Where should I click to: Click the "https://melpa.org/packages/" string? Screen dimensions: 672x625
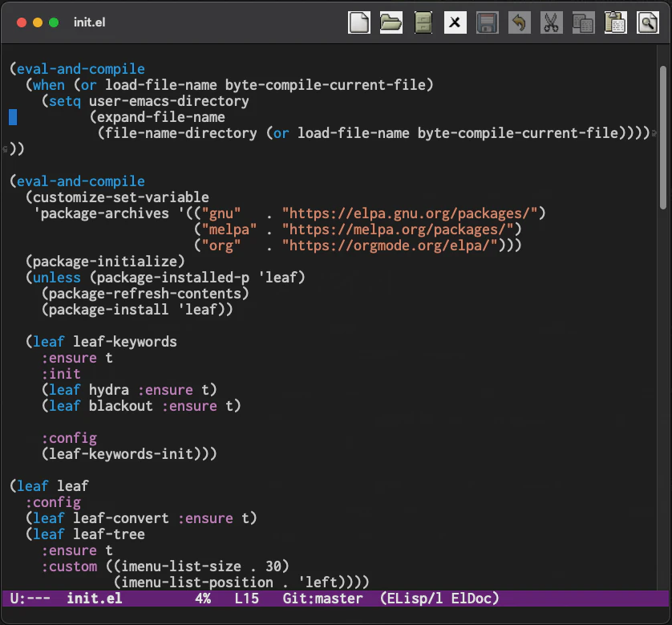pyautogui.click(x=397, y=229)
